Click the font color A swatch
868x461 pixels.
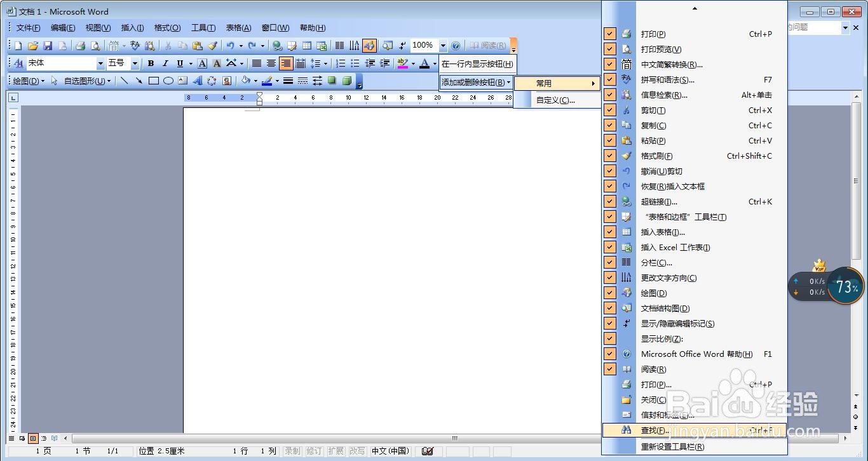click(425, 63)
